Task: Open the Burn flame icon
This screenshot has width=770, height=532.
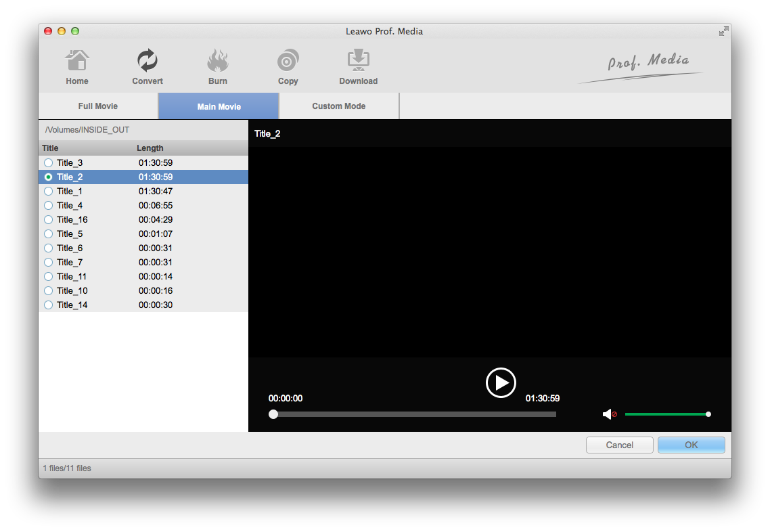Action: 218,62
